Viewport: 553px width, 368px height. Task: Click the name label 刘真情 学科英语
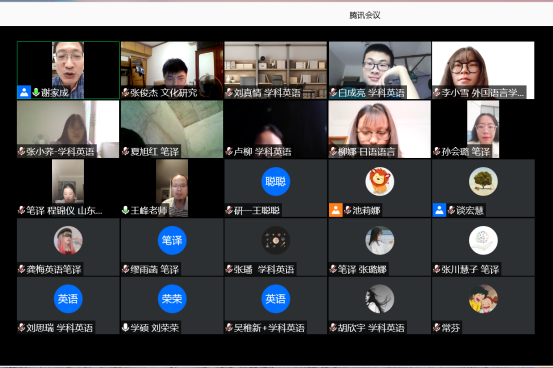click(x=267, y=93)
